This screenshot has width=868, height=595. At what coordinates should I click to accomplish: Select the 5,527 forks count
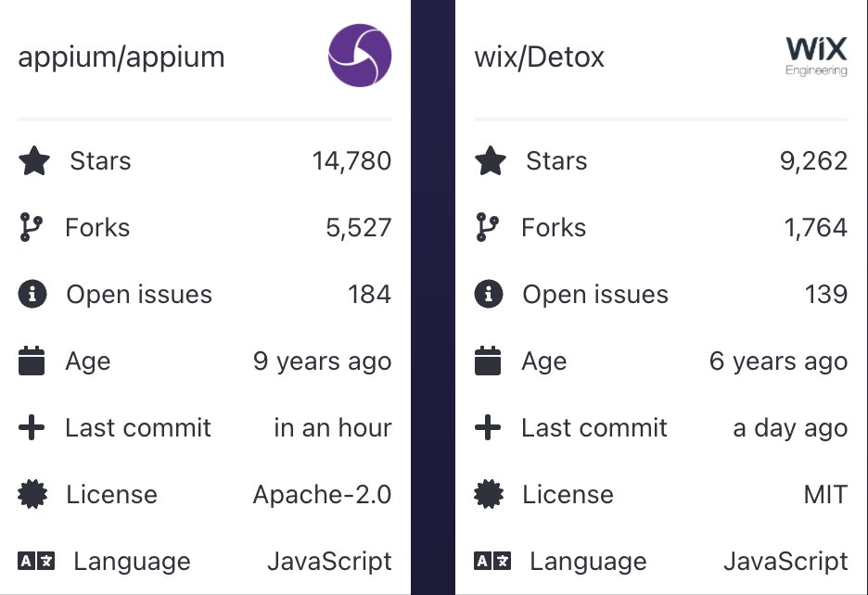pyautogui.click(x=359, y=227)
